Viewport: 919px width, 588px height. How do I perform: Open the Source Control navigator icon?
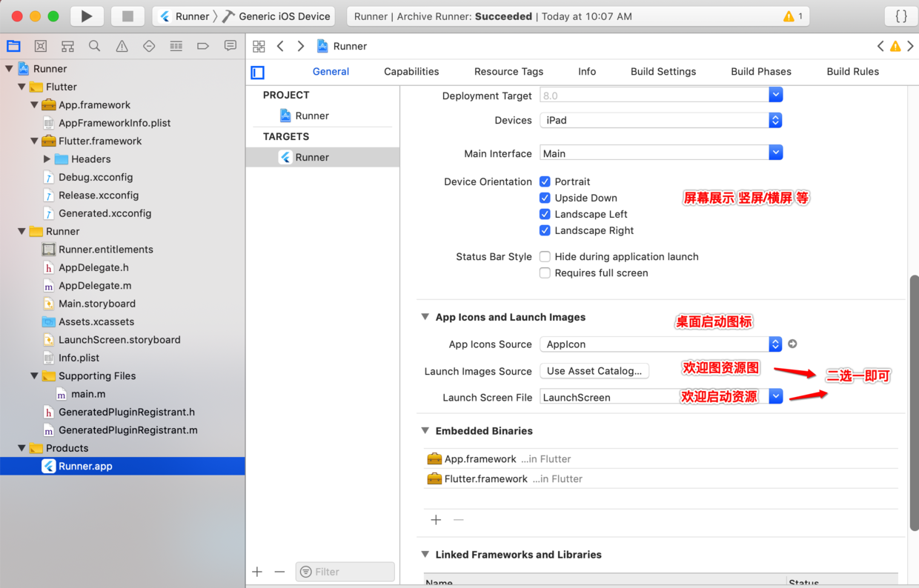[x=41, y=46]
